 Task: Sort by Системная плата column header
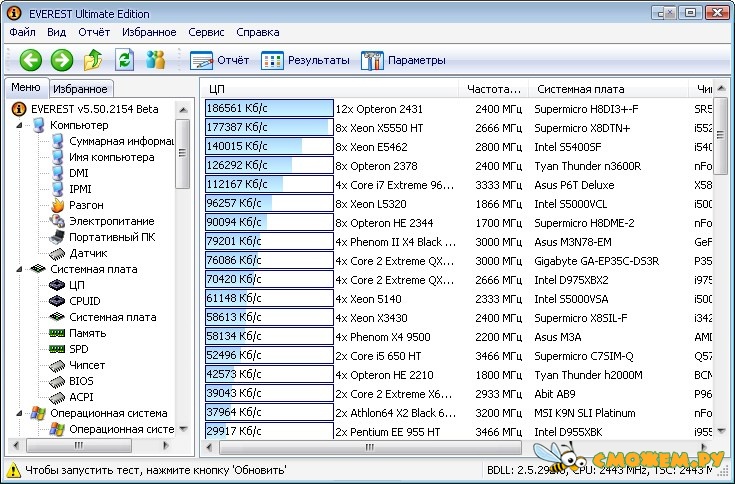[x=608, y=89]
